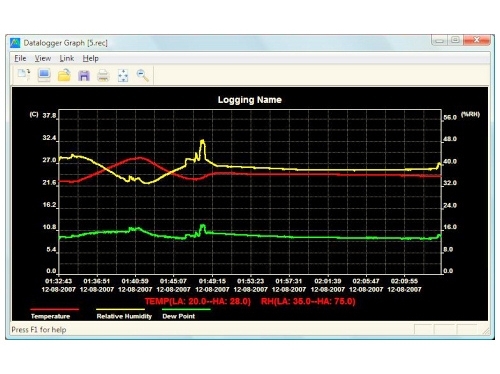Viewport: 500px width, 374px height.
Task: Click the 01:49:15 time axis label
Action: pyautogui.click(x=212, y=281)
